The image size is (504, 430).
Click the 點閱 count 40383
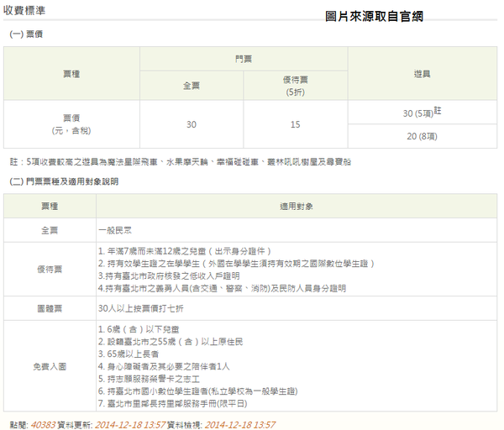click(x=42, y=424)
